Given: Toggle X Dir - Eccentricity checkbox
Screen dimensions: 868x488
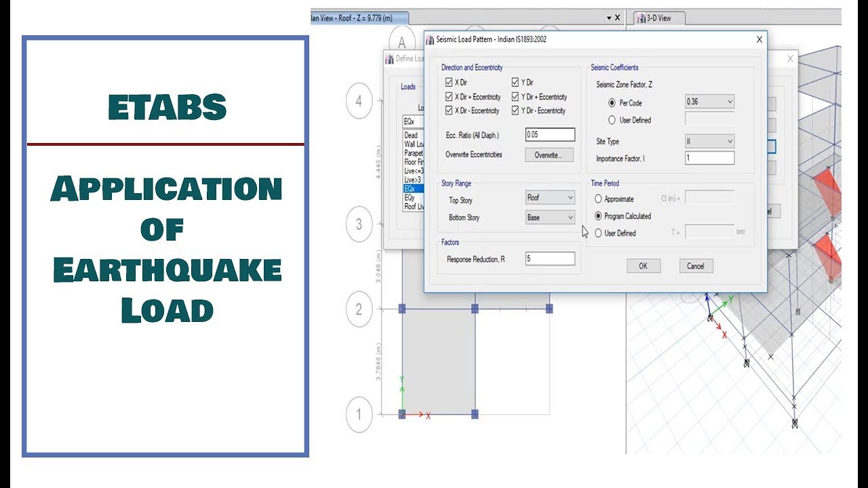Looking at the screenshot, I should tap(449, 110).
